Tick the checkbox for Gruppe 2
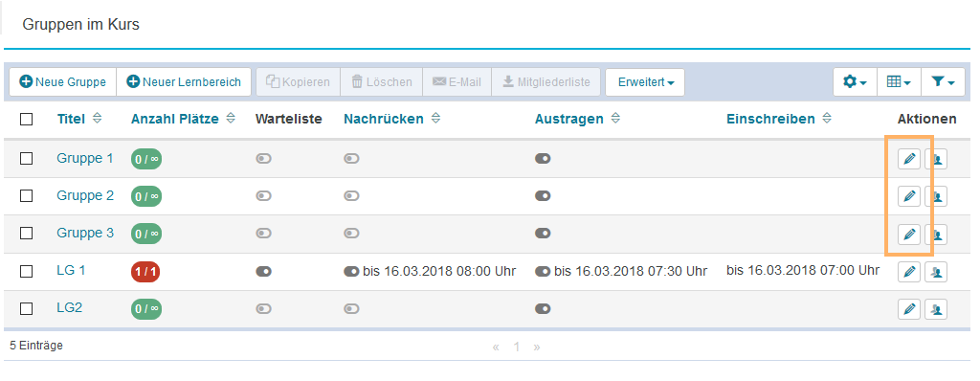 coord(26,196)
